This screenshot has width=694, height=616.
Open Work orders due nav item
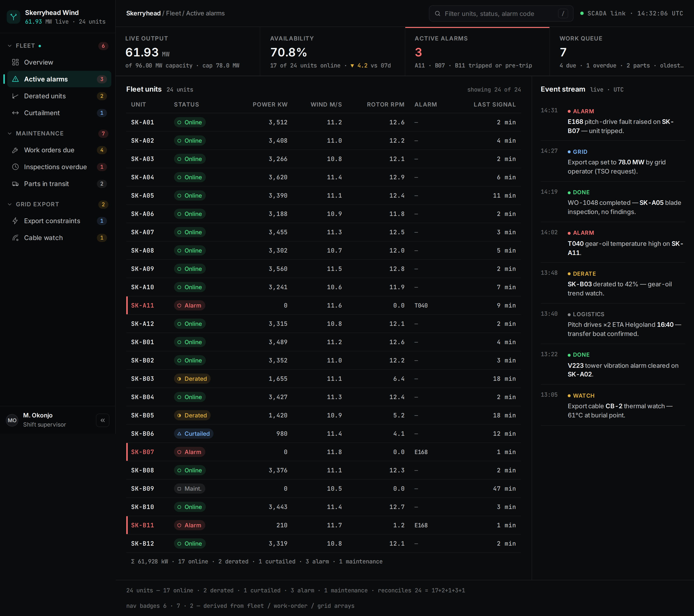click(x=59, y=150)
